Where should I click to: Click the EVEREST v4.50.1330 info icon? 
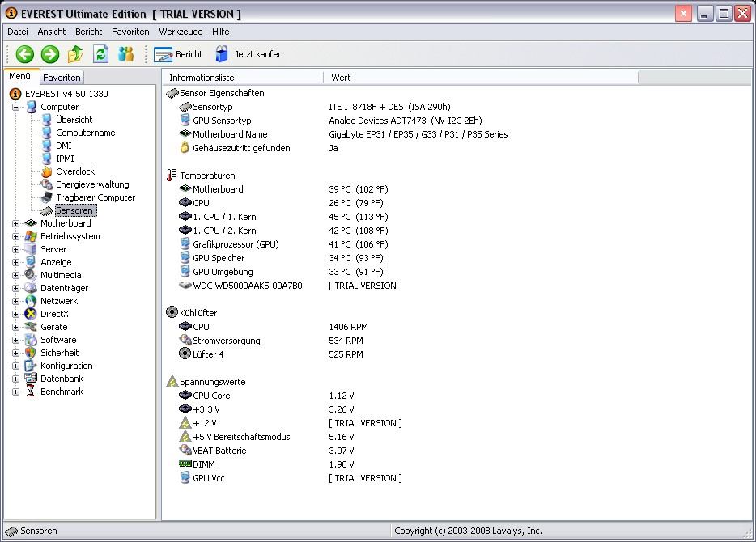pyautogui.click(x=15, y=94)
